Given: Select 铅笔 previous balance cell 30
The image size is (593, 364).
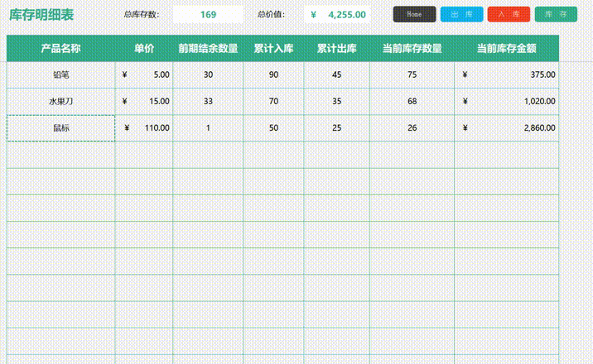Looking at the screenshot, I should coord(208,74).
